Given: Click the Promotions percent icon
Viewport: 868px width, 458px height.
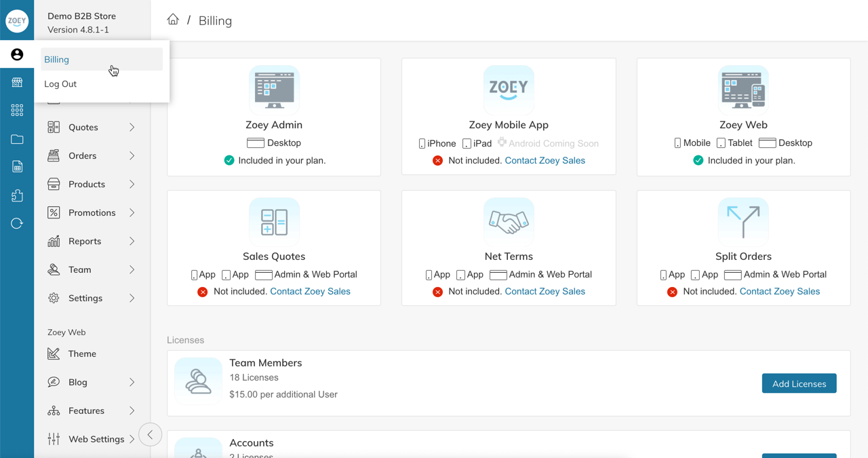Looking at the screenshot, I should (54, 212).
